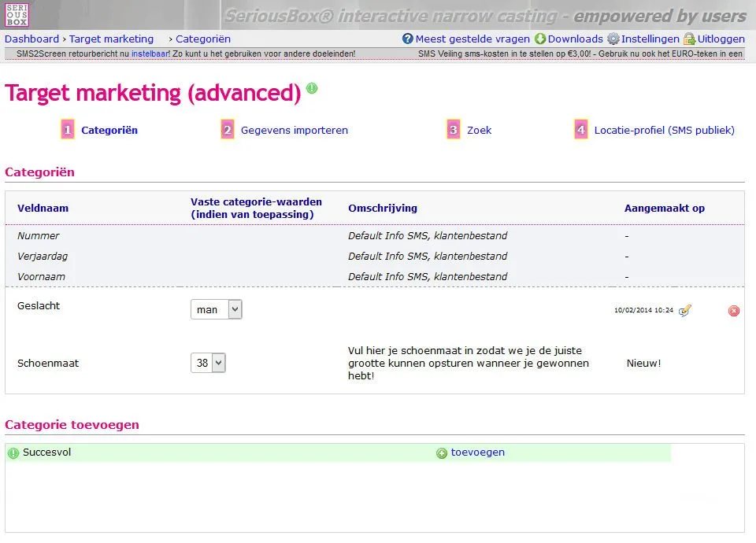This screenshot has width=756, height=543.
Task: Click the Aangemaakt op column header
Action: [x=665, y=208]
